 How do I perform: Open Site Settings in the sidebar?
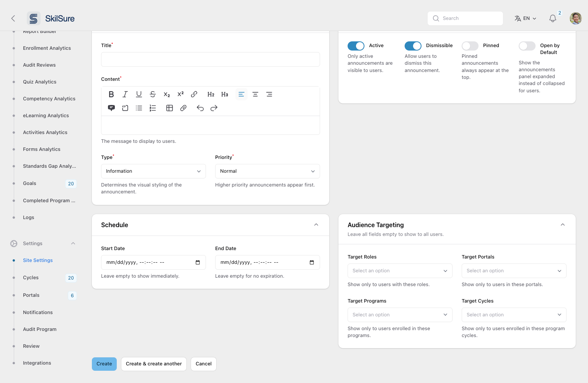click(38, 260)
